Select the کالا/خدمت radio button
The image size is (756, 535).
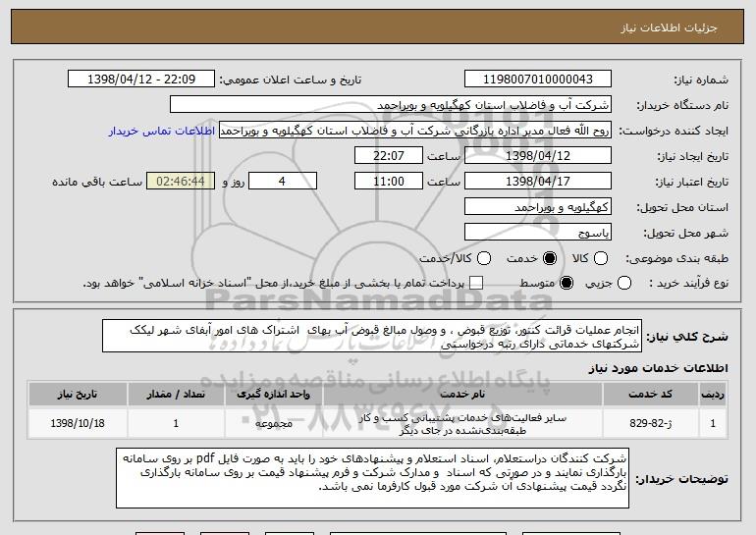(484, 258)
